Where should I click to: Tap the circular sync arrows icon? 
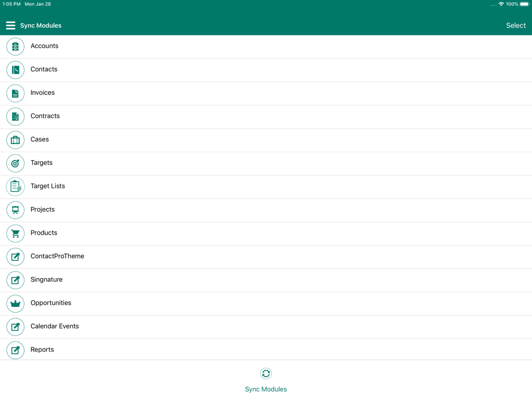coord(266,373)
